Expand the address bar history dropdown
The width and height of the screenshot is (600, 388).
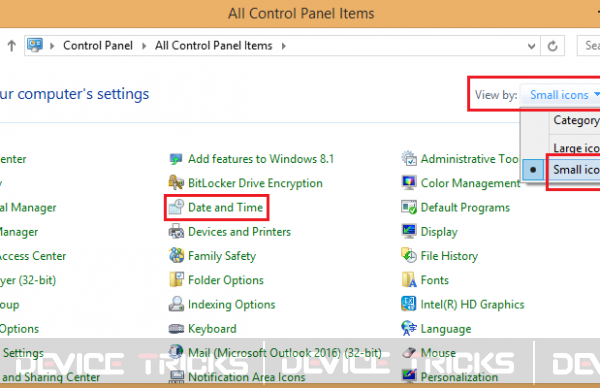pos(531,46)
